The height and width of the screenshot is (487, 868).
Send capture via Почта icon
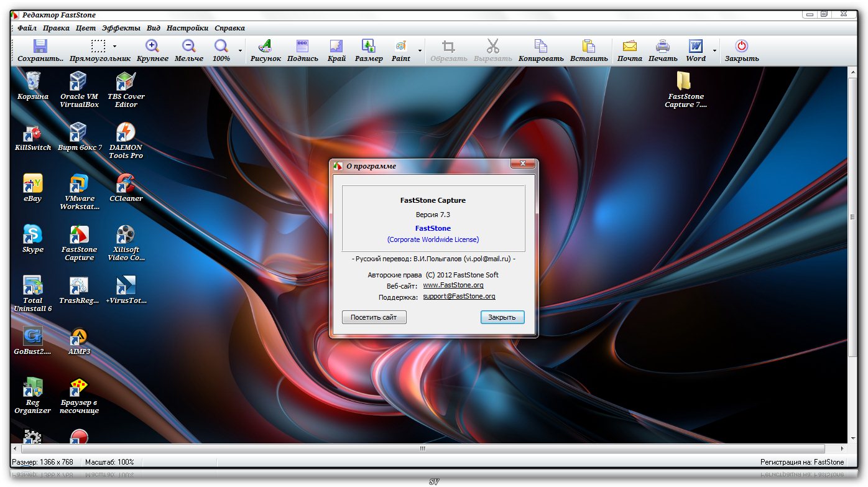tap(630, 47)
